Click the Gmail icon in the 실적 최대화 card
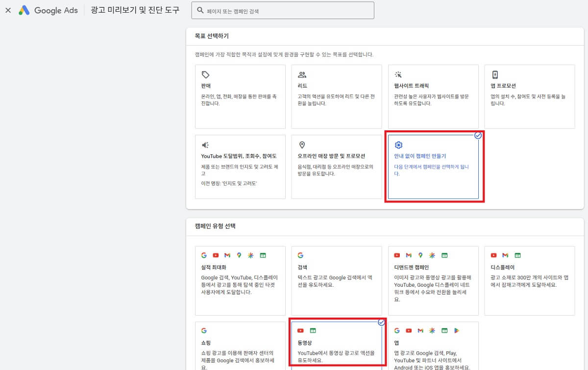Screen dimensions: 588x370 coord(227,255)
